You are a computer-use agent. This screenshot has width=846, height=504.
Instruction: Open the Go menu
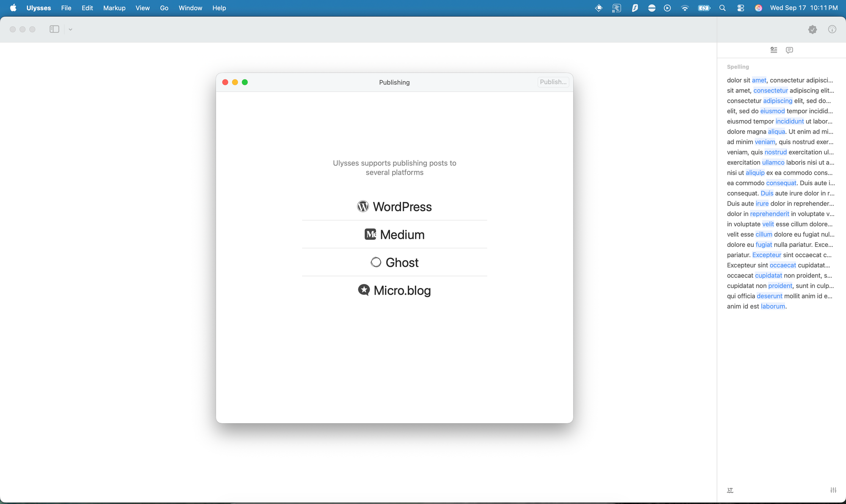coord(164,8)
